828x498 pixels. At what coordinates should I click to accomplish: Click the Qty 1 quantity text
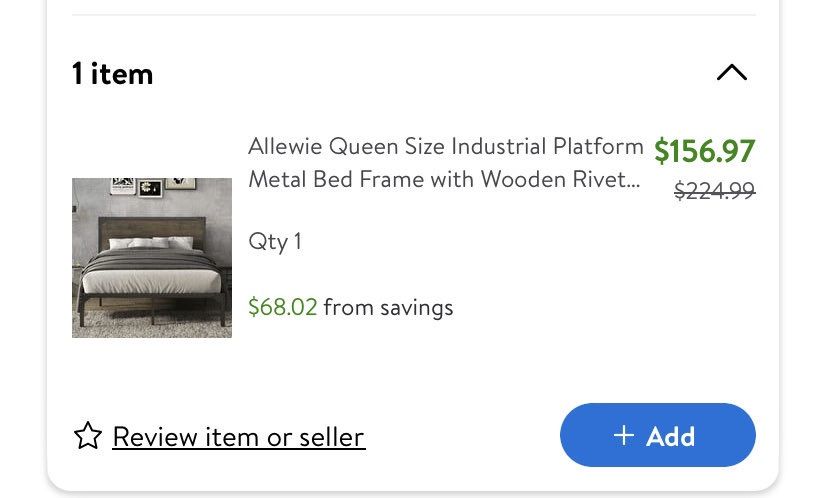(275, 241)
